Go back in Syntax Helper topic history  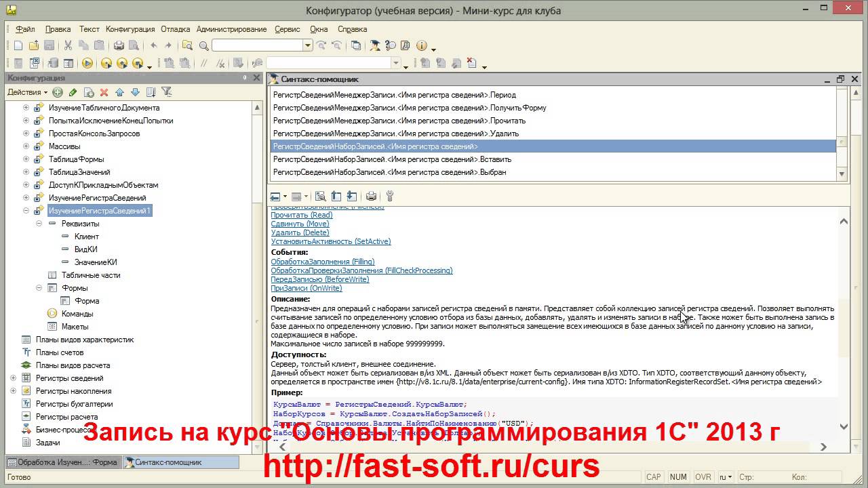[275, 197]
